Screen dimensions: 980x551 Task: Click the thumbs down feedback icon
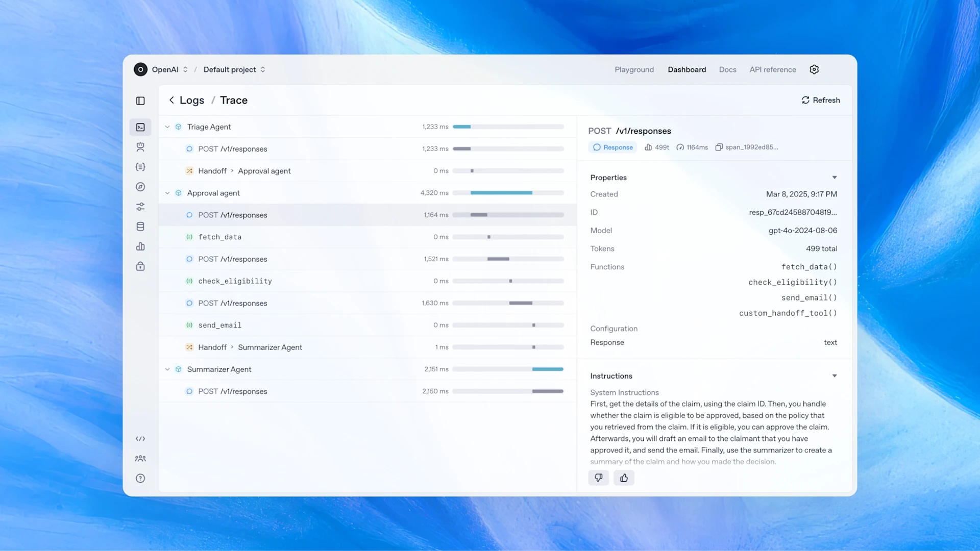tap(598, 478)
